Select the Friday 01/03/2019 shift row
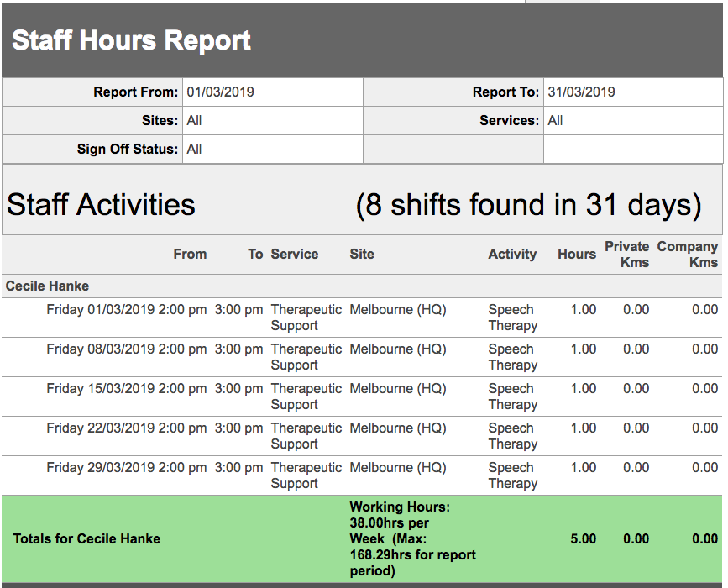 tap(361, 317)
